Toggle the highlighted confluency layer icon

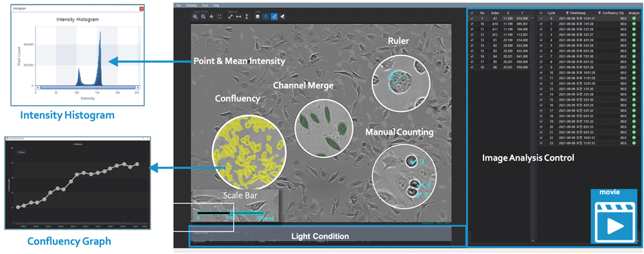274,17
